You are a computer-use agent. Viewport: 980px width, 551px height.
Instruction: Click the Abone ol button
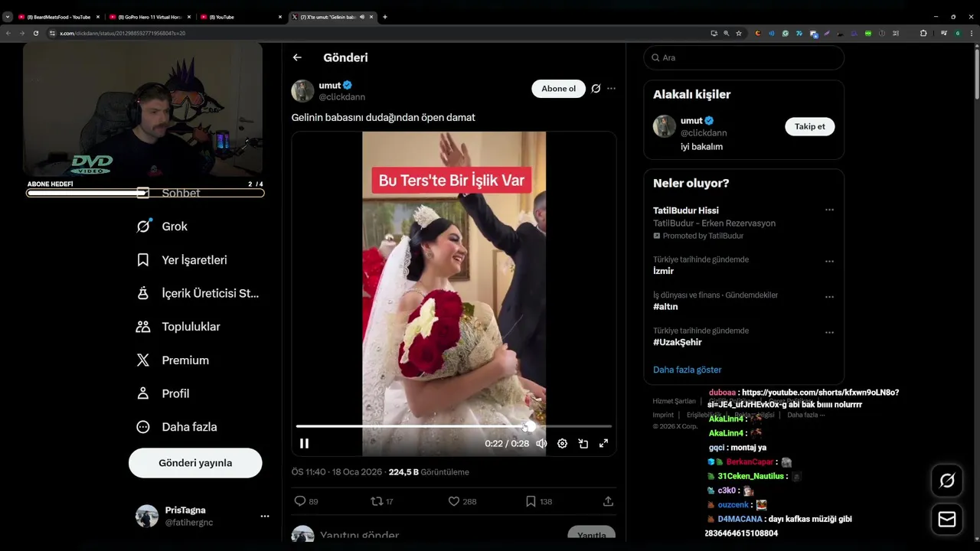[558, 89]
